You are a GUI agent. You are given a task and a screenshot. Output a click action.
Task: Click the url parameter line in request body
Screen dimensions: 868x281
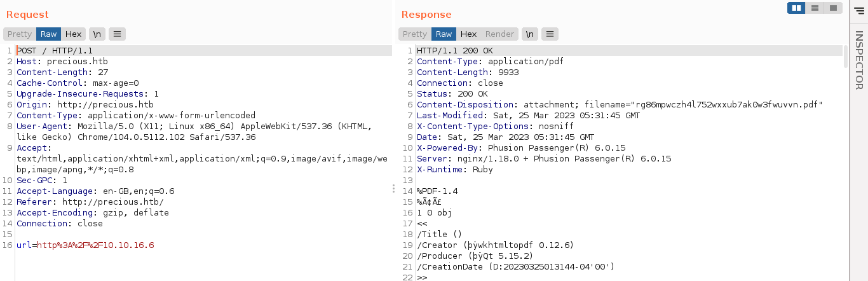point(85,245)
